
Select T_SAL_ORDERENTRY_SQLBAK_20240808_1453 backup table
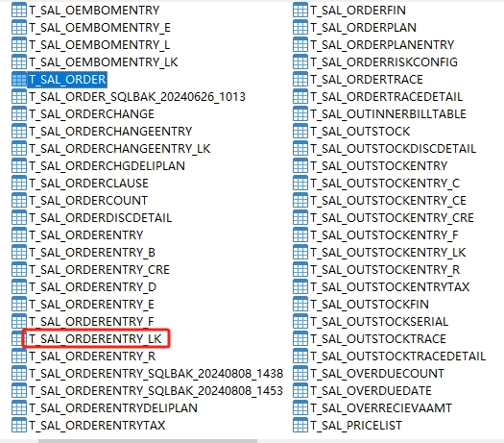156,390
